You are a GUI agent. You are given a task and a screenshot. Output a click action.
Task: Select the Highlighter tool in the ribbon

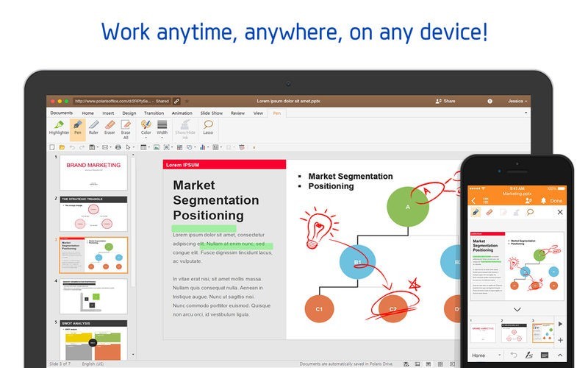(x=60, y=127)
